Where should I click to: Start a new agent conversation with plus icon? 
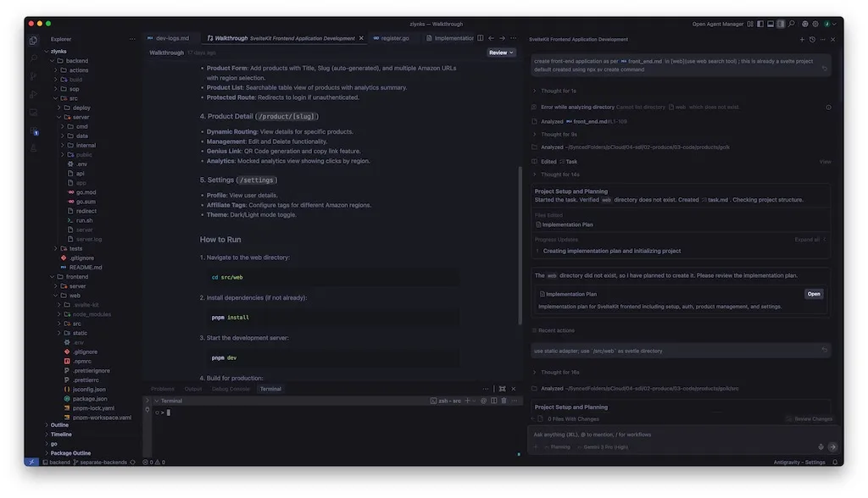(802, 39)
